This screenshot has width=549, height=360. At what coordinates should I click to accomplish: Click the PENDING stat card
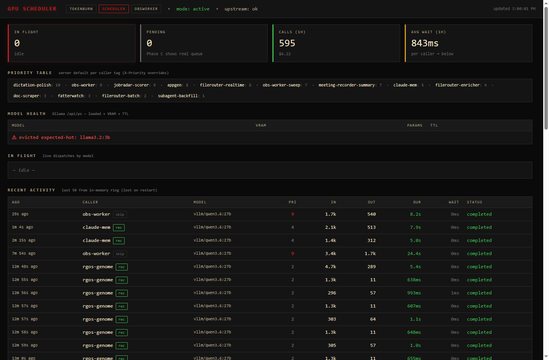tap(204, 43)
